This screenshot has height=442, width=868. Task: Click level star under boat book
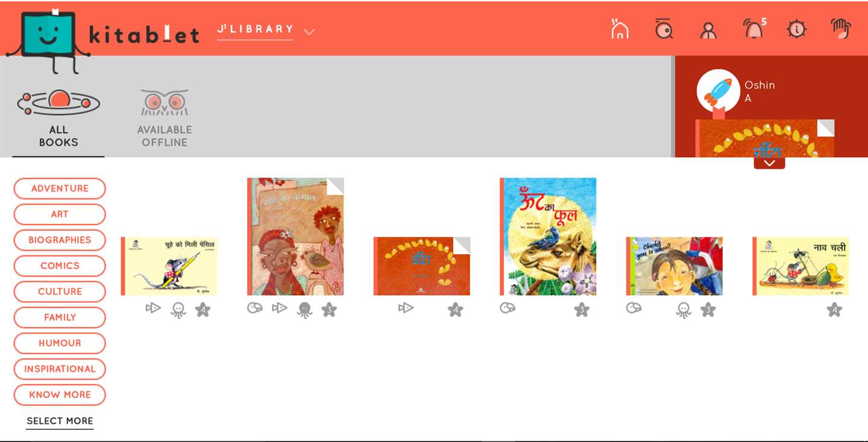coord(834,310)
